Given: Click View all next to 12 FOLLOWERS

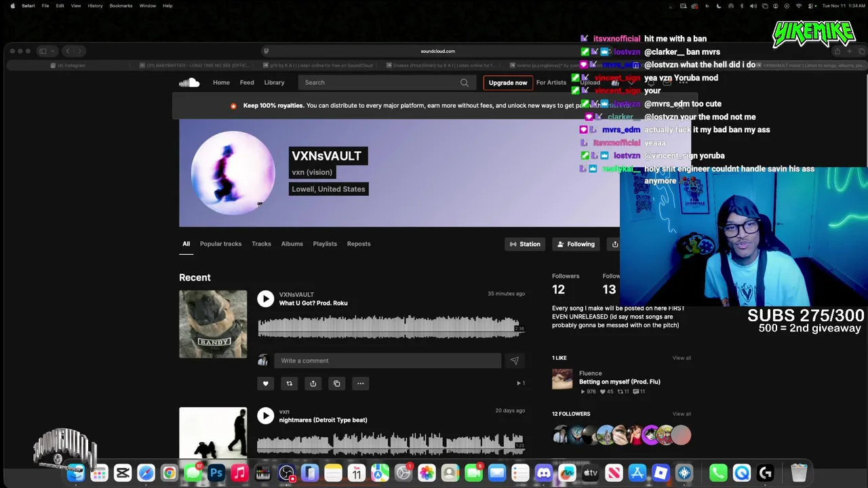Looking at the screenshot, I should click(682, 413).
